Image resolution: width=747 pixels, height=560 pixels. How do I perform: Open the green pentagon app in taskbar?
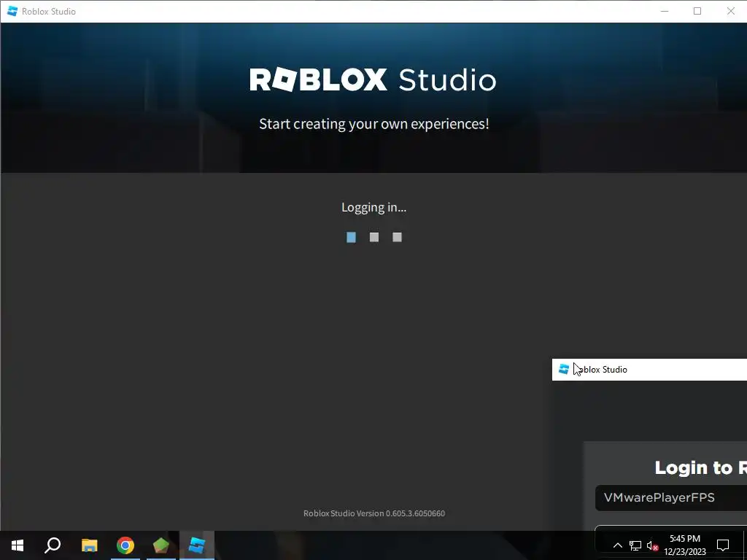(x=161, y=545)
